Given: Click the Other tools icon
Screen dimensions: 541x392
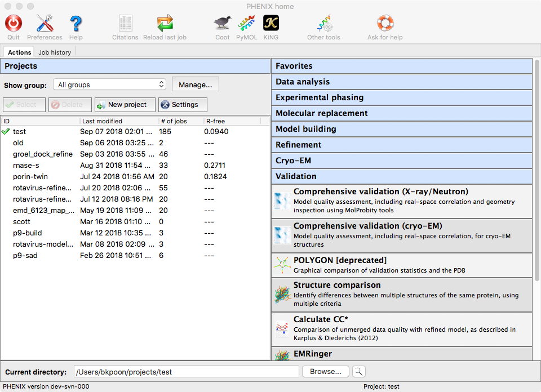Looking at the screenshot, I should click(323, 24).
